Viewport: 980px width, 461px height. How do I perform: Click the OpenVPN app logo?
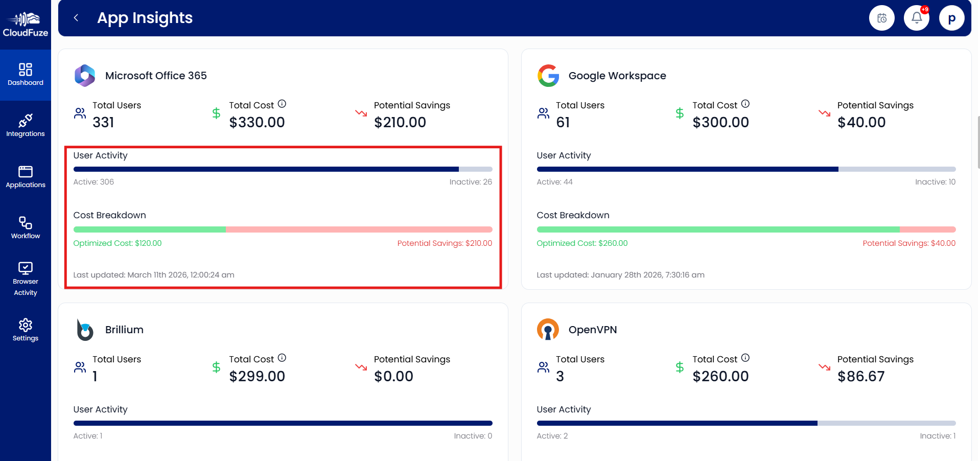[x=548, y=330]
